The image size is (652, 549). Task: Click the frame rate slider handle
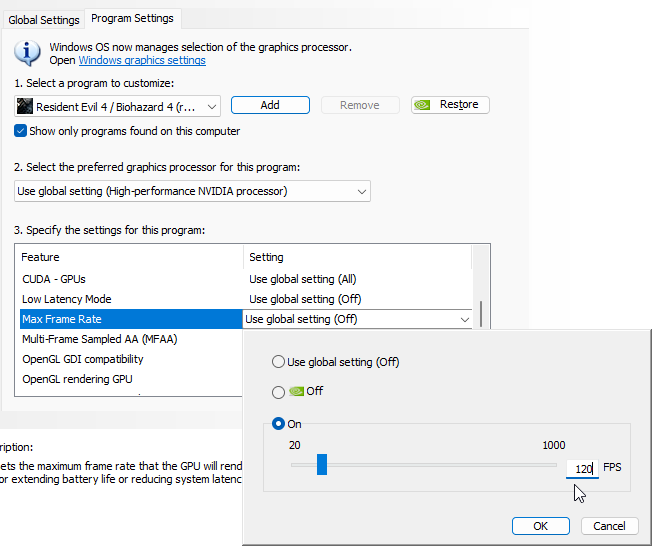pyautogui.click(x=322, y=464)
